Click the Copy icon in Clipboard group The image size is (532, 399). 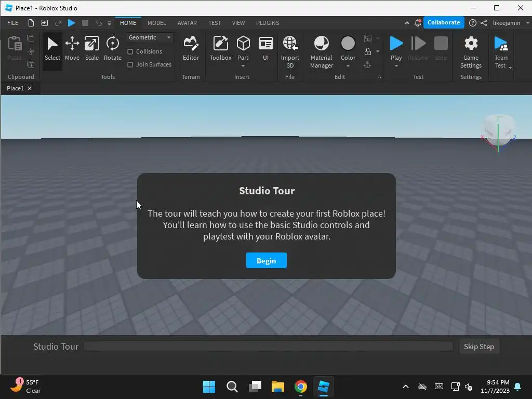click(x=31, y=38)
